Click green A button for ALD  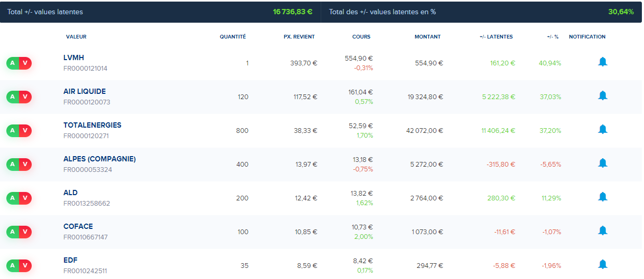click(x=13, y=198)
